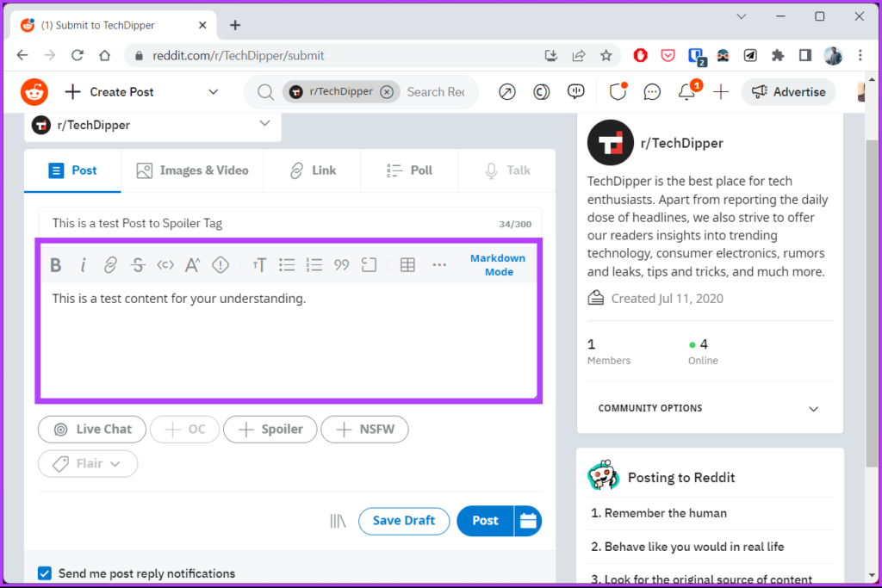
Task: Click the plus create-post icon in header
Action: pyautogui.click(x=721, y=91)
